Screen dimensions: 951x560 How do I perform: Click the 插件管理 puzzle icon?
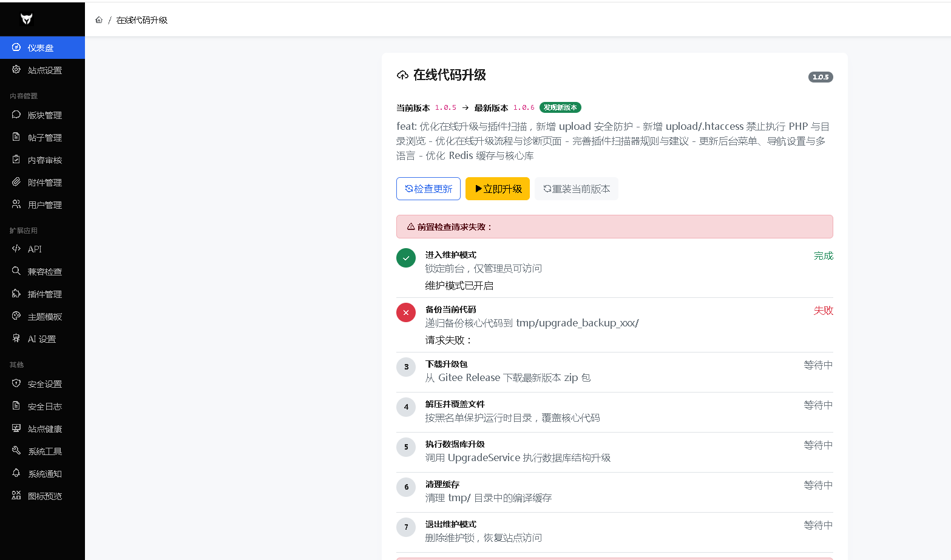tap(16, 294)
